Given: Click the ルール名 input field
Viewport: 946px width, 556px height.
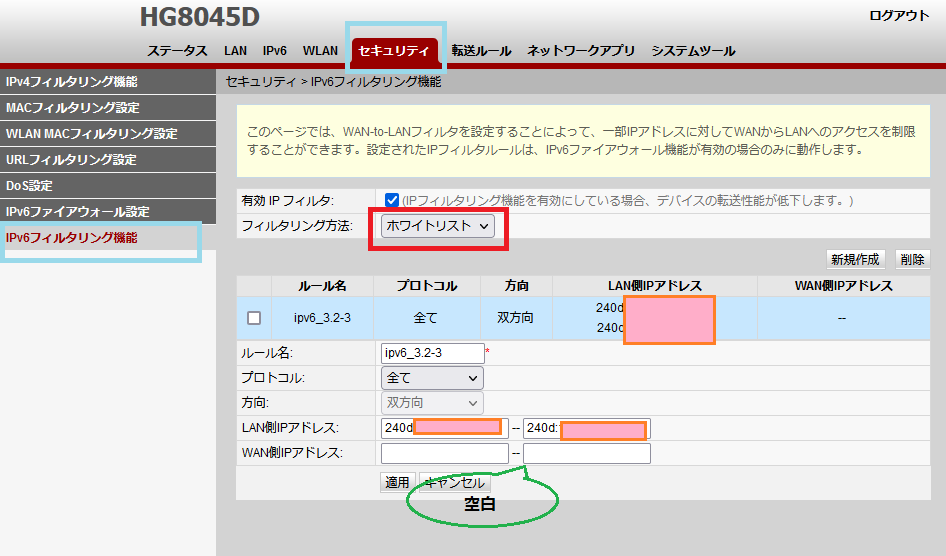Looking at the screenshot, I should point(433,353).
